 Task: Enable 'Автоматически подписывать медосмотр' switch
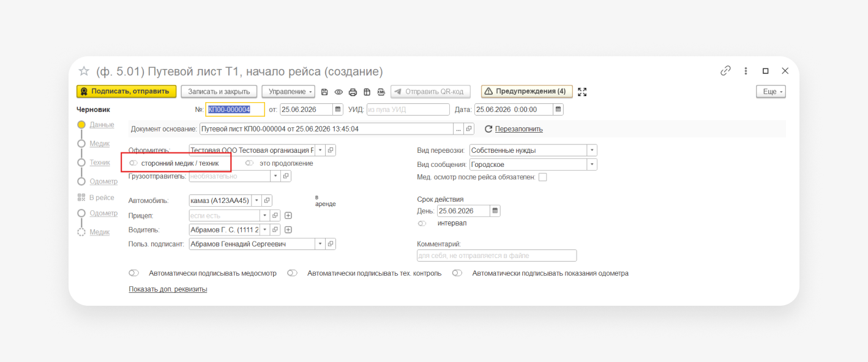pyautogui.click(x=133, y=273)
